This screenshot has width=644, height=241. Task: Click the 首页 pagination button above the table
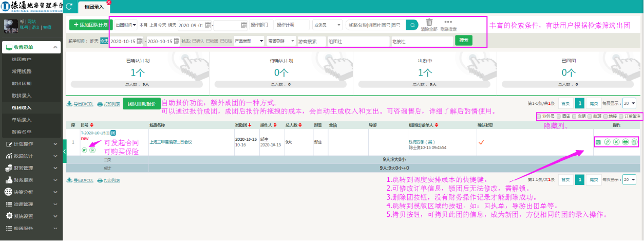pos(565,103)
